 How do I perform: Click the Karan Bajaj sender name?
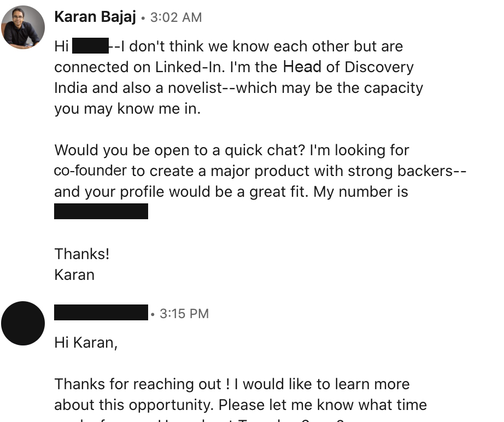[x=95, y=17]
